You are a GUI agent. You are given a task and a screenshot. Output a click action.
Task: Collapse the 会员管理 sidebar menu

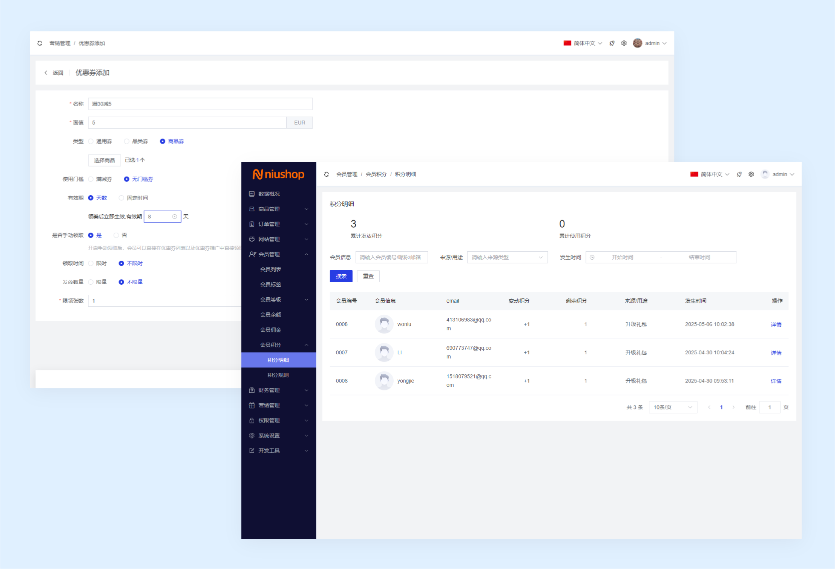coord(277,254)
